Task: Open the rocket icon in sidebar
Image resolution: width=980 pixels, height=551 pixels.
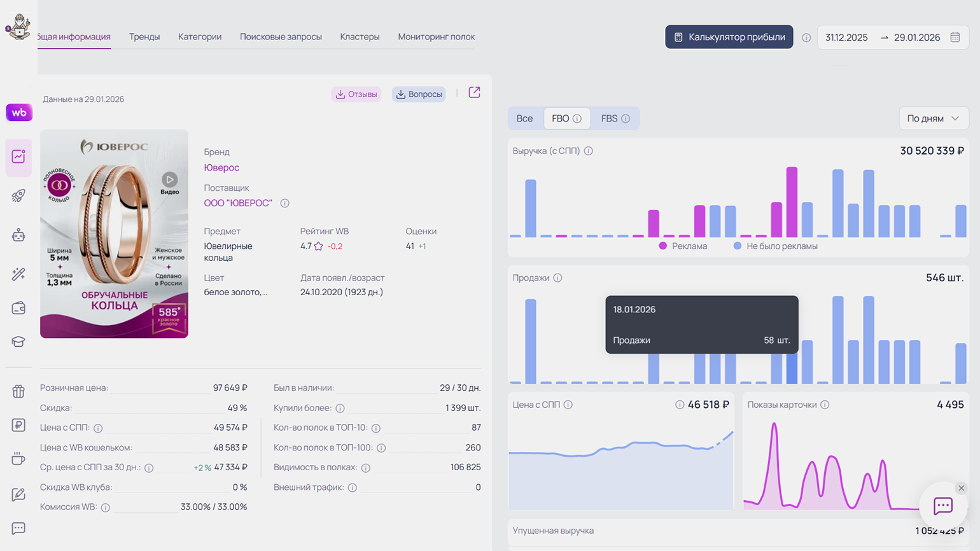Action: pos(18,196)
